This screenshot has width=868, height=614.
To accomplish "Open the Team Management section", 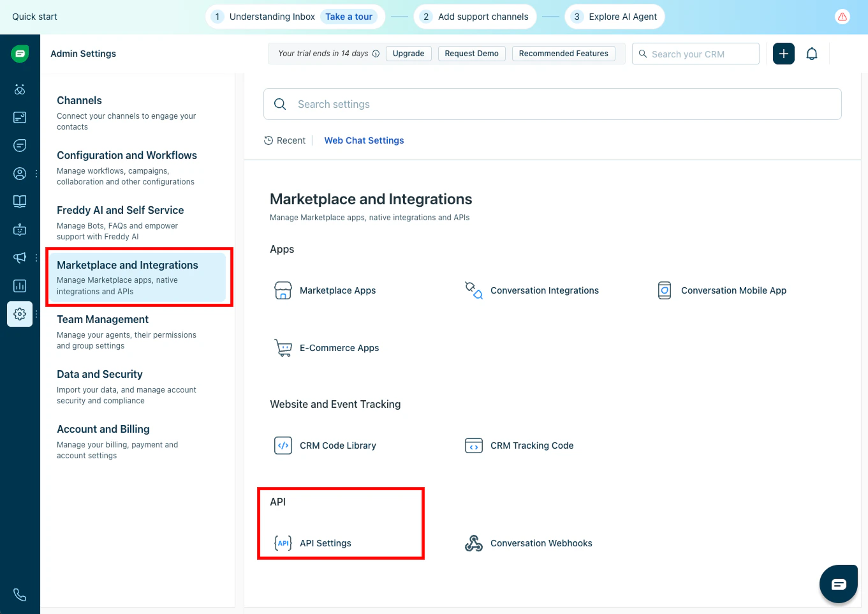I will pyautogui.click(x=103, y=319).
